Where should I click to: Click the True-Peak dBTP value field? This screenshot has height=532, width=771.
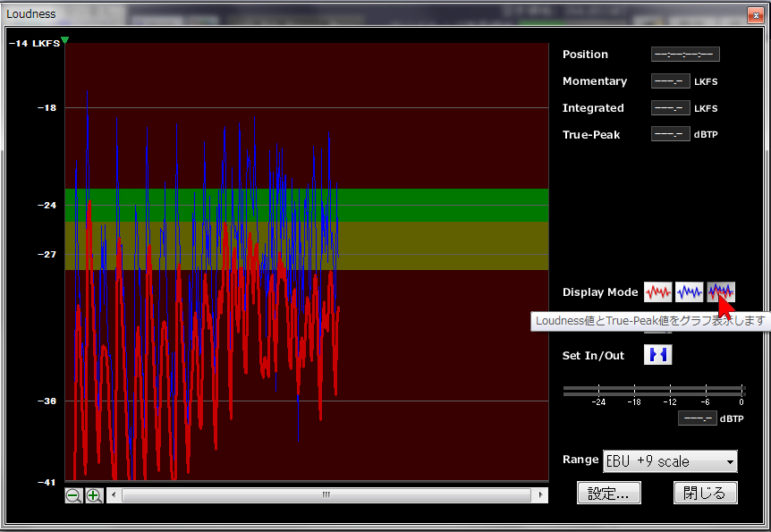coord(670,135)
